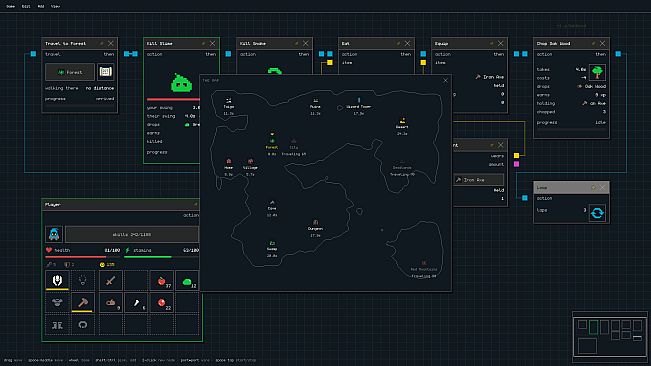Toggle the pin on Kill Slime node

(x=203, y=43)
